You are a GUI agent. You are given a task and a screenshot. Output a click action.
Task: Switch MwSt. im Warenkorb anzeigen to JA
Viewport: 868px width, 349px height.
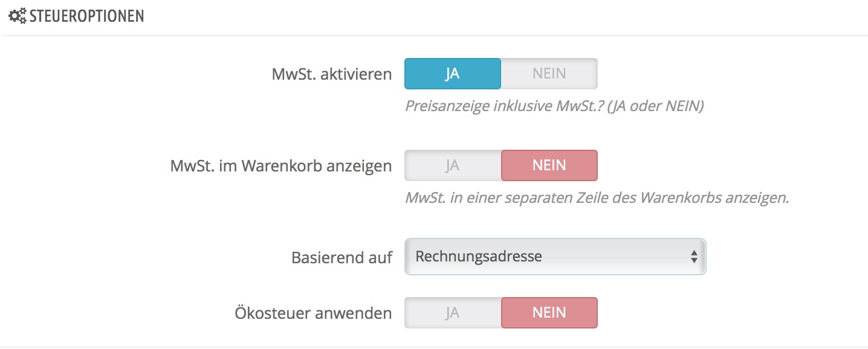tap(452, 165)
